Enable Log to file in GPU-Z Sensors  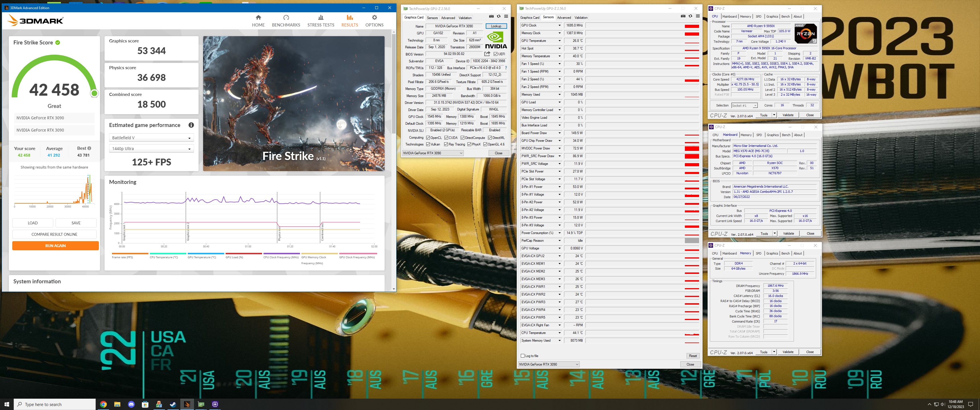tap(523, 356)
